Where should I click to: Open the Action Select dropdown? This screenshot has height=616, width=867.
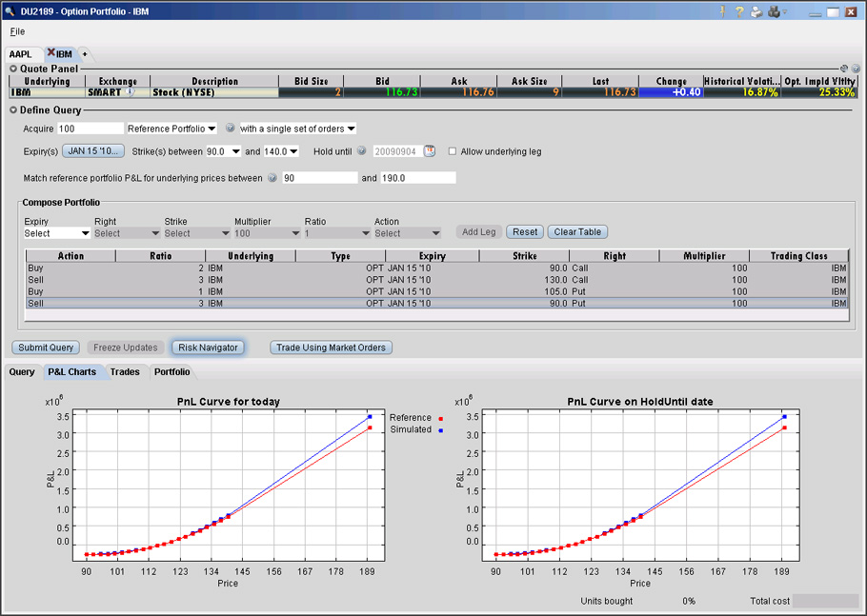[407, 233]
